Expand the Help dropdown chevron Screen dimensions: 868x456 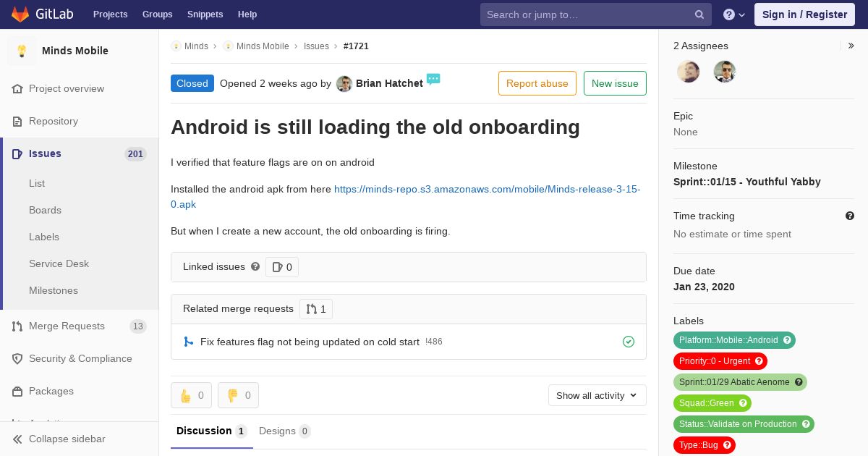click(742, 14)
